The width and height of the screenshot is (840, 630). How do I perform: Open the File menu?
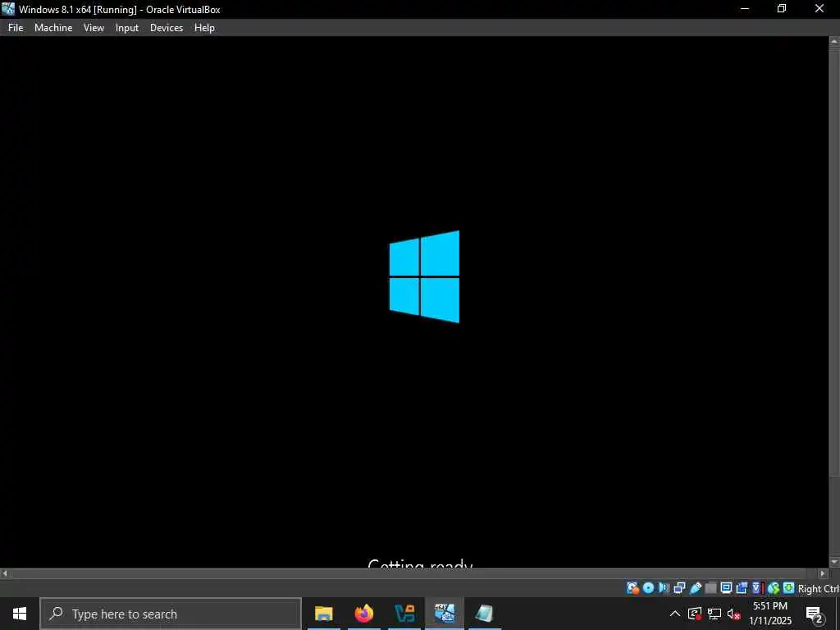[x=16, y=28]
